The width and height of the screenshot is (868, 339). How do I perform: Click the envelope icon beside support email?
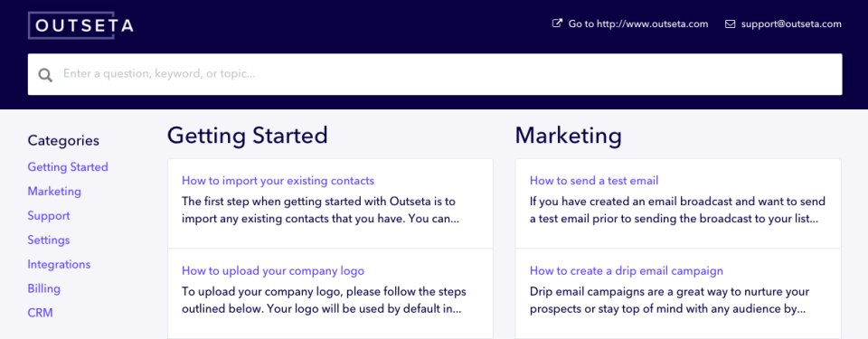click(x=731, y=24)
